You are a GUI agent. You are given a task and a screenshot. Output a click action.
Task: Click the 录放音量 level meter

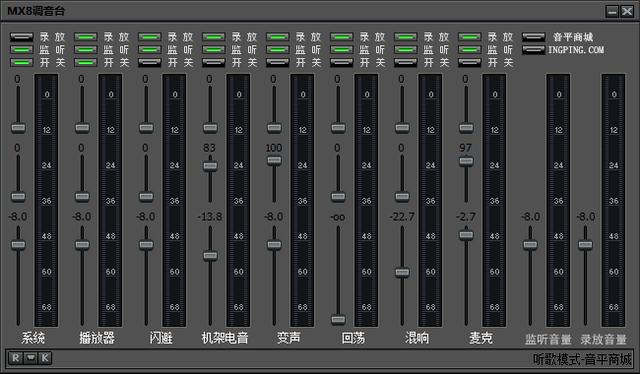pos(613,200)
